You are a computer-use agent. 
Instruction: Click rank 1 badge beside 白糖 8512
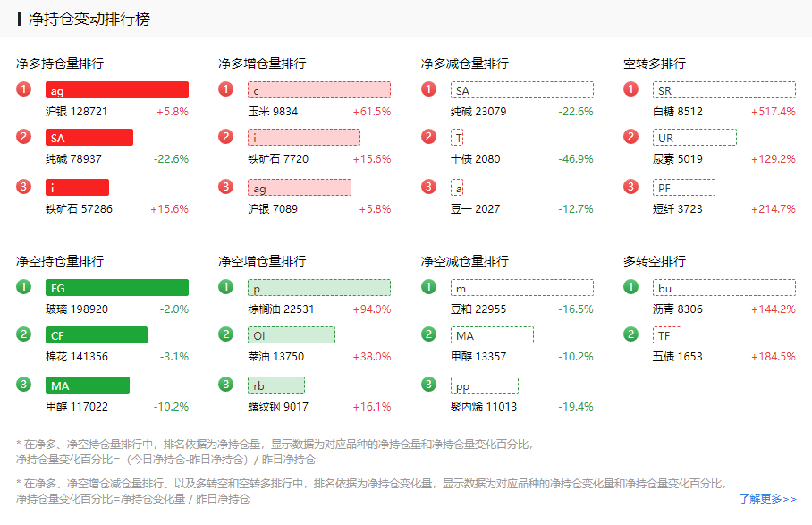point(631,89)
